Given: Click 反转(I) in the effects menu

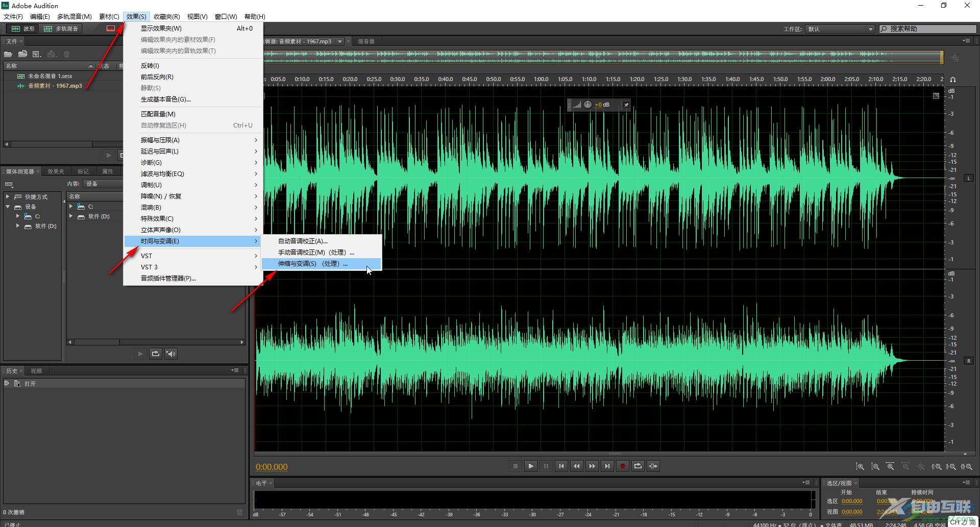Looking at the screenshot, I should pyautogui.click(x=193, y=65).
